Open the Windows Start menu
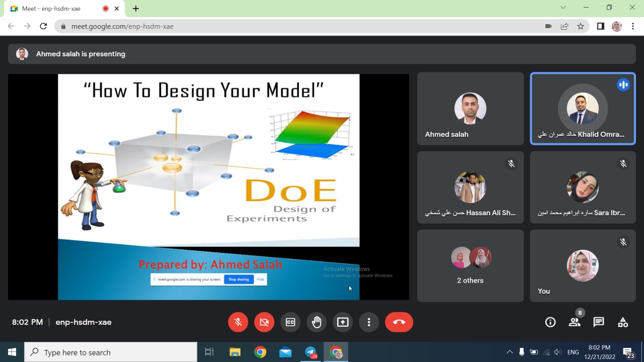The image size is (644, 362). 11,351
